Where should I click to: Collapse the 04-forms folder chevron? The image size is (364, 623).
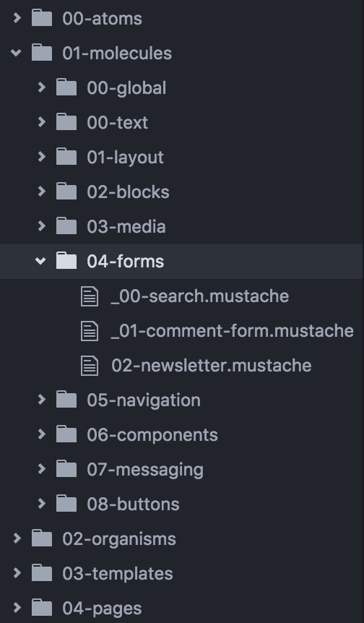pyautogui.click(x=40, y=261)
